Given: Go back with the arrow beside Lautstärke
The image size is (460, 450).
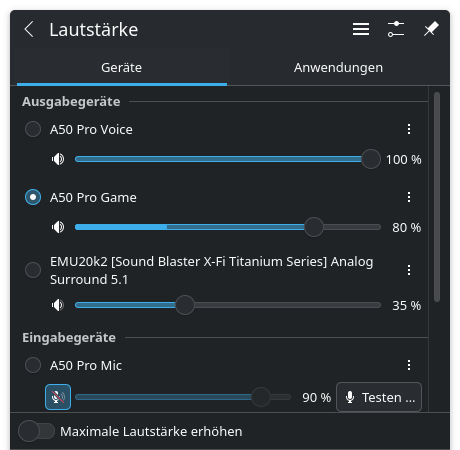Looking at the screenshot, I should (29, 29).
